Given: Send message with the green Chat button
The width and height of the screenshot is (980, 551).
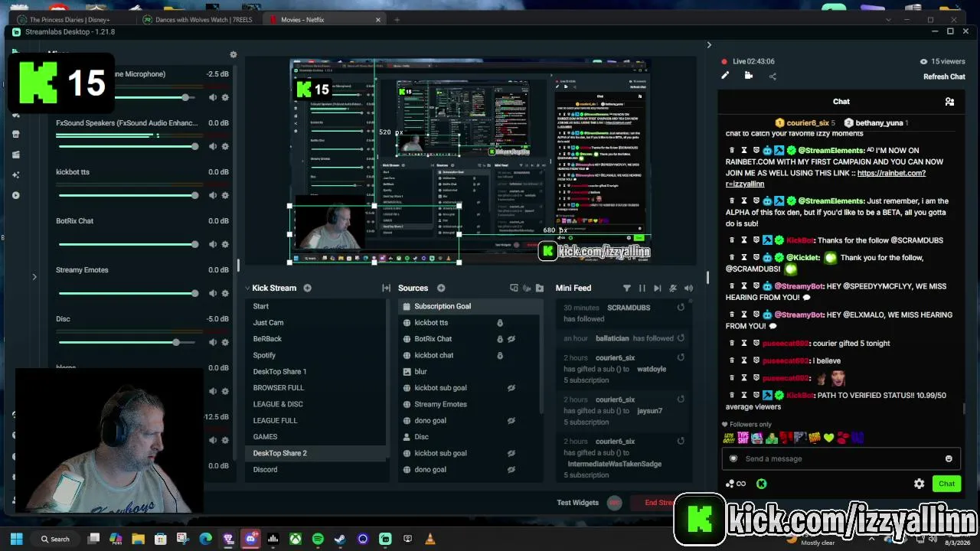Looking at the screenshot, I should pyautogui.click(x=947, y=484).
